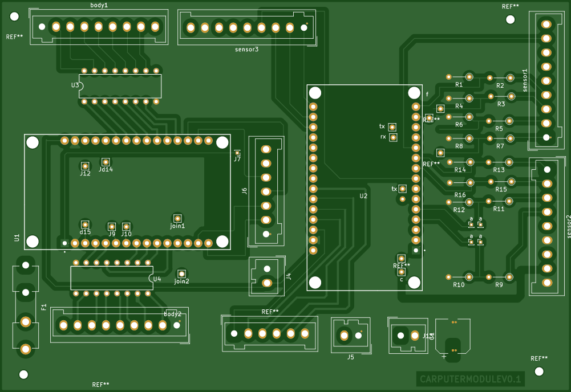Click the U3 chip footprint

[120, 86]
